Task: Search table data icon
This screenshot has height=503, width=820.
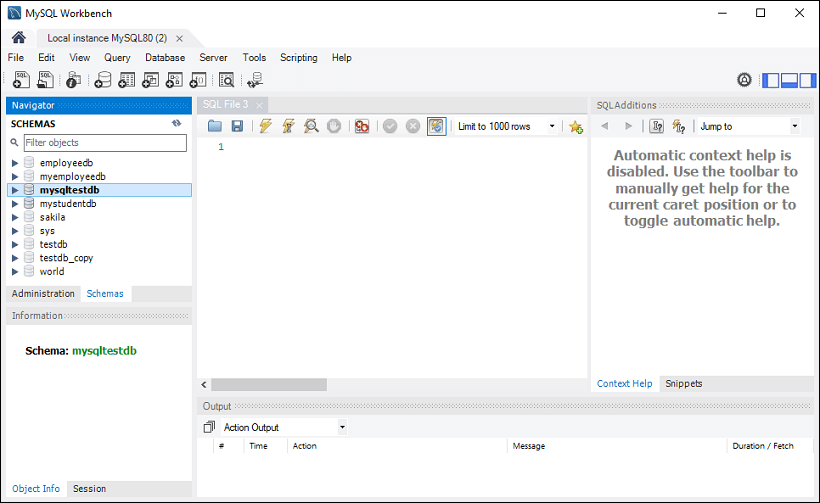Action: click(x=226, y=80)
